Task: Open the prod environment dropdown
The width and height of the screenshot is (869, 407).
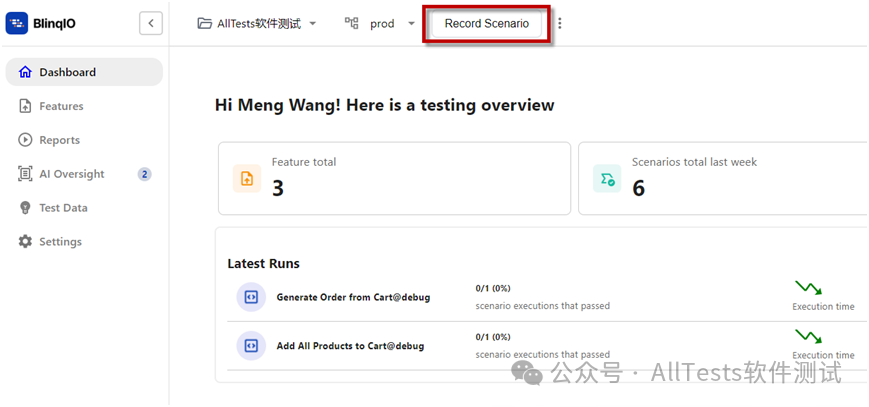Action: point(380,24)
